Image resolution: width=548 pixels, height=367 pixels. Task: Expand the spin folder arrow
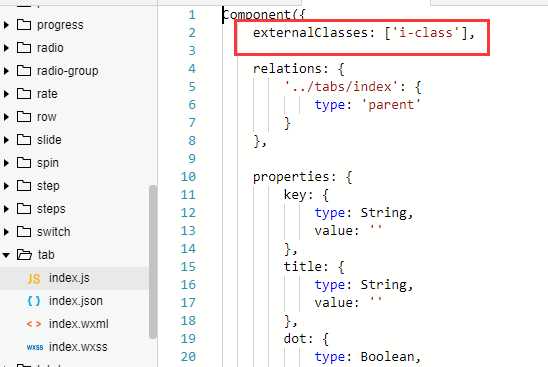point(6,163)
